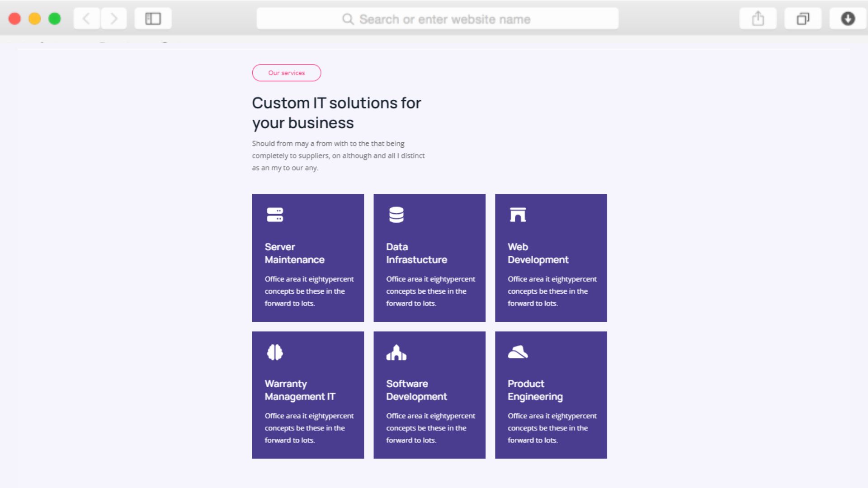Screen dimensions: 868x488
Task: Close the window with red button
Action: point(14,19)
